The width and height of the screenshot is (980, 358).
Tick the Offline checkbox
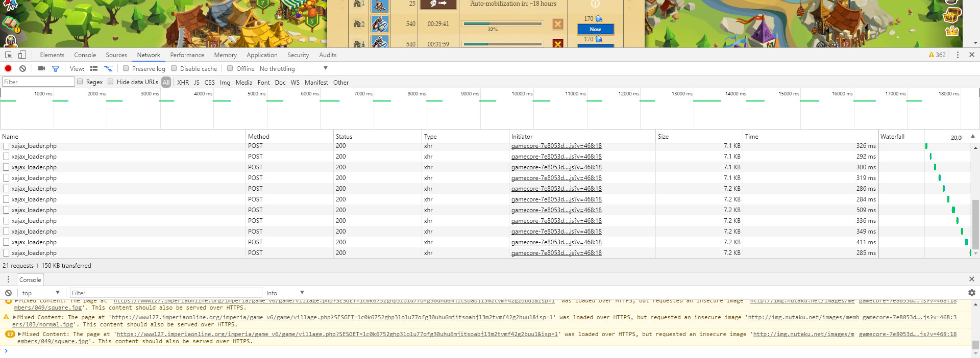pos(230,68)
